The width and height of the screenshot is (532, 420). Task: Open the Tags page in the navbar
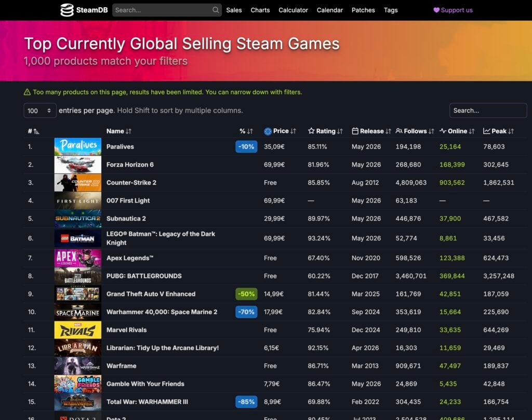coord(391,10)
